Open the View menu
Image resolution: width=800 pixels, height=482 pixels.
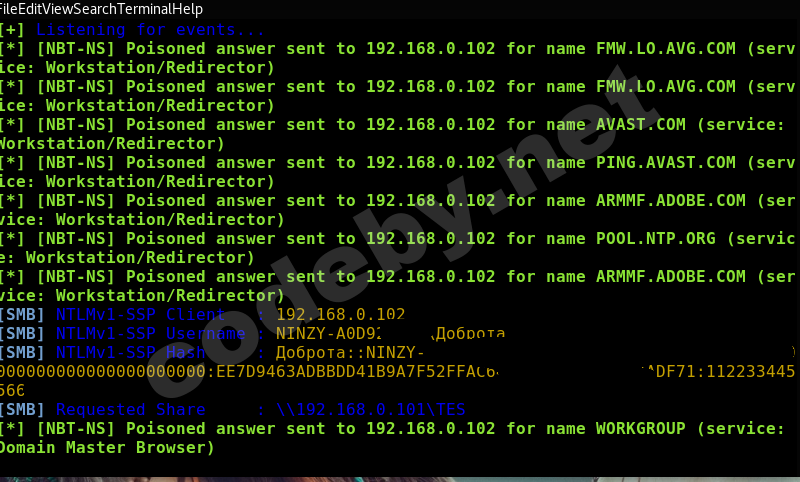coord(57,9)
